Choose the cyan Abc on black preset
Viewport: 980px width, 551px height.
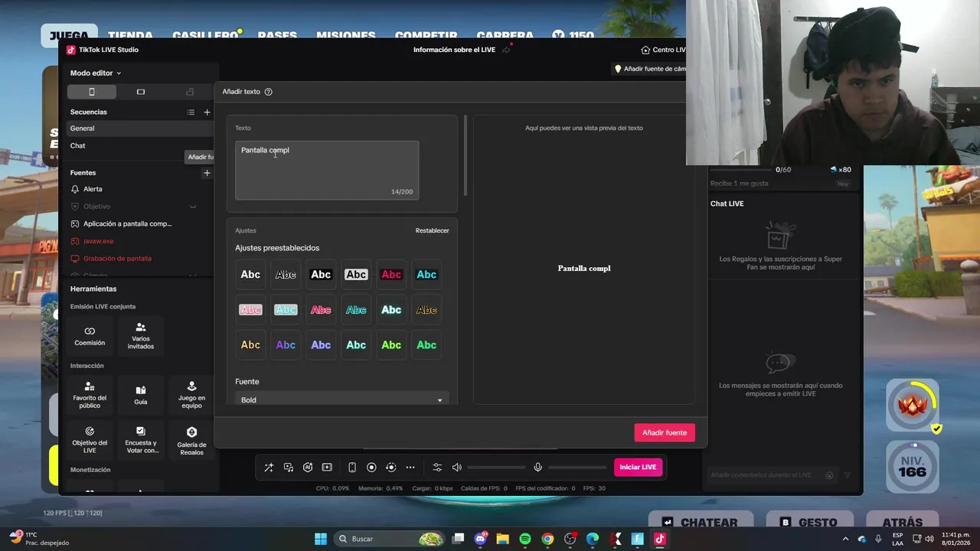click(426, 275)
